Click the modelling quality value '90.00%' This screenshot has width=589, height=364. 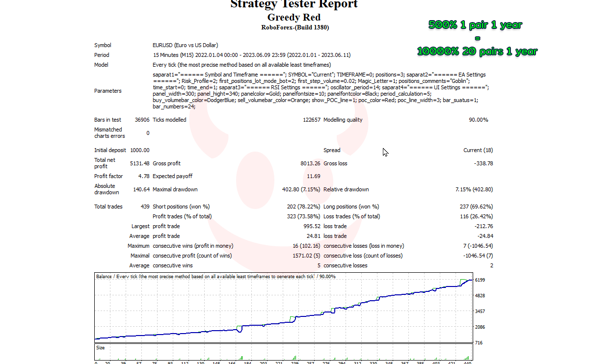coord(479,120)
